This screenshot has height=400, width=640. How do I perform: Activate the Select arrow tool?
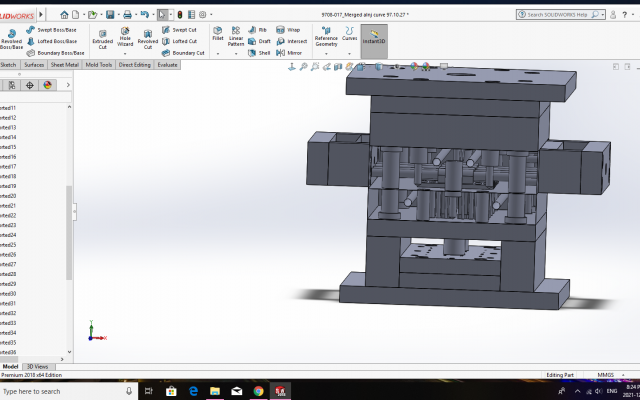pos(162,15)
